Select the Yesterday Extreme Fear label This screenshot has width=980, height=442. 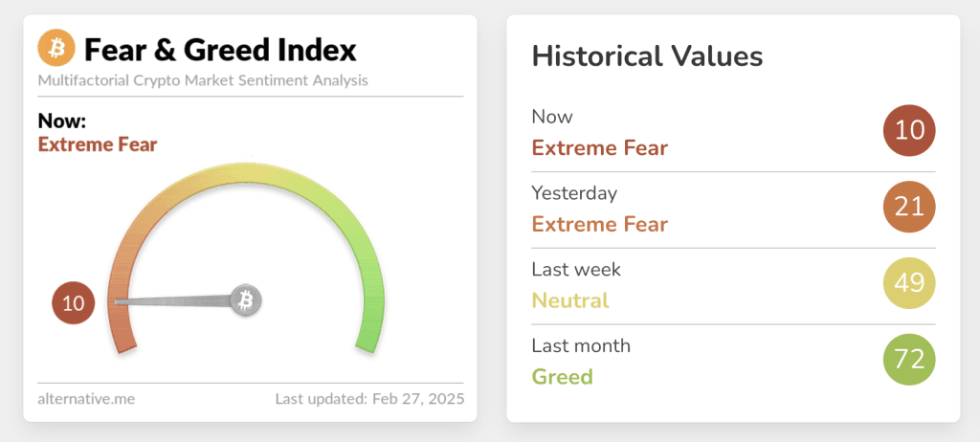click(599, 225)
